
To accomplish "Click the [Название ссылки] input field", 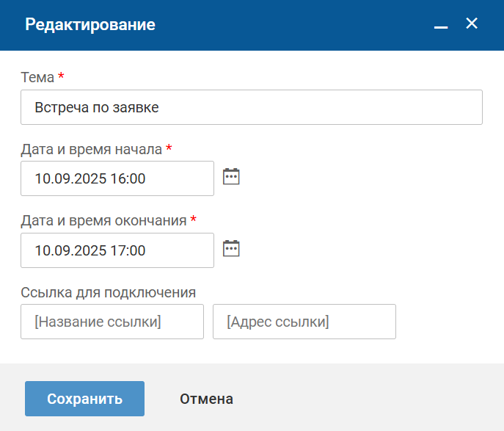I will (112, 322).
